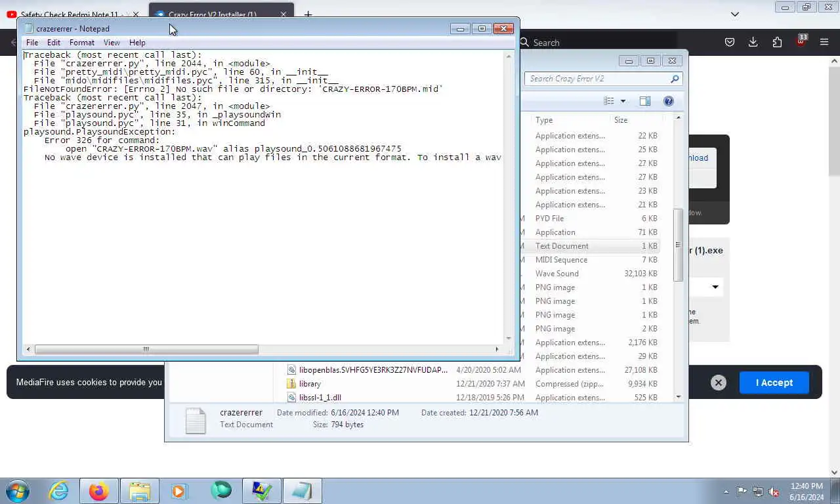Open Notepad Edit menu
The width and height of the screenshot is (840, 504).
point(54,43)
